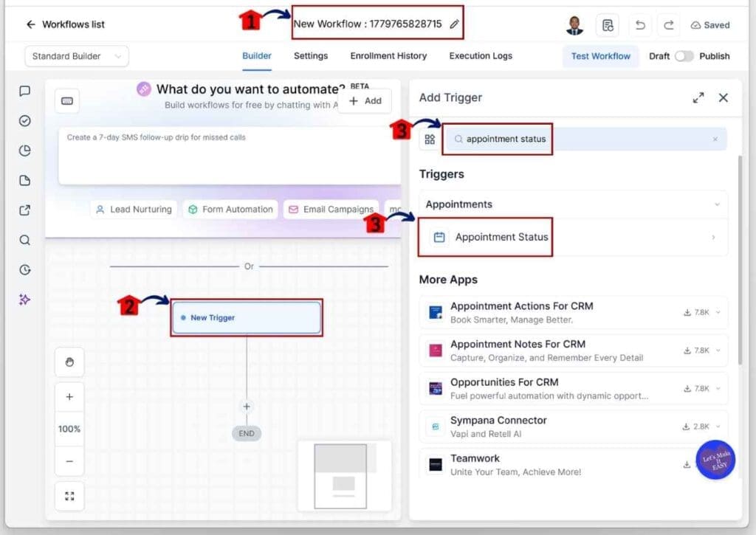Open Appointment Notes For CRM app

[573, 351]
